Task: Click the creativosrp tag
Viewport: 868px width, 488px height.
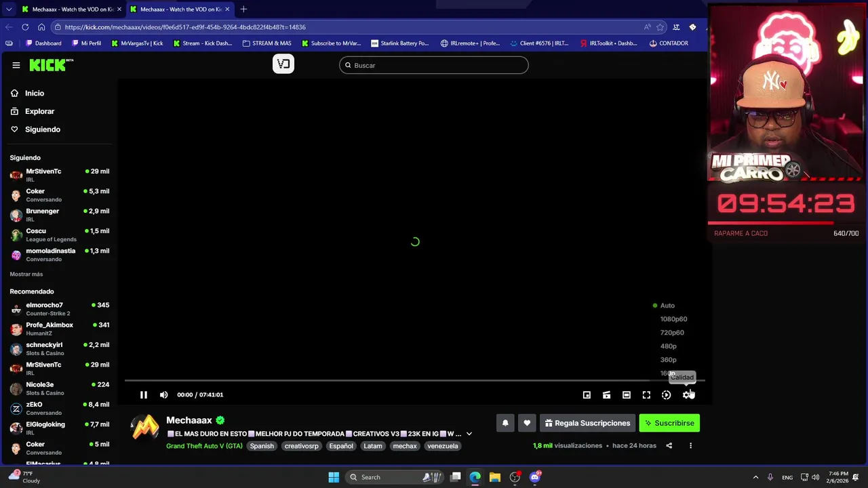Action: click(x=301, y=446)
